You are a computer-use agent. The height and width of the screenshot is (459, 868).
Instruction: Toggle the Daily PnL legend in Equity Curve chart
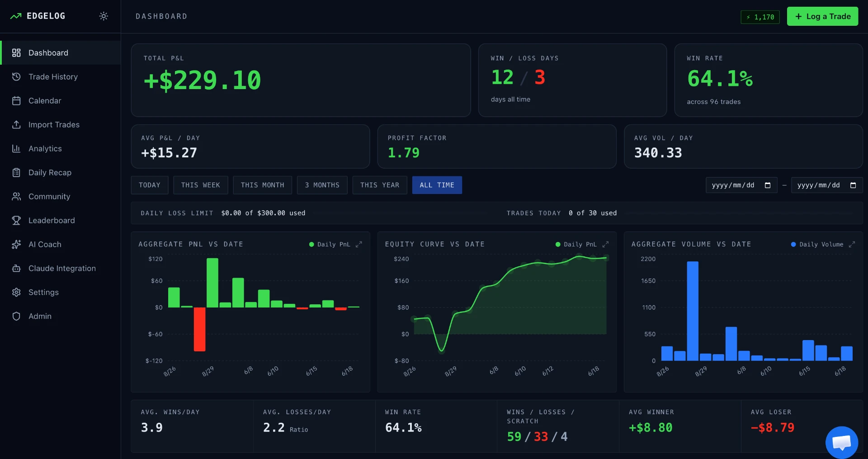[x=576, y=245]
